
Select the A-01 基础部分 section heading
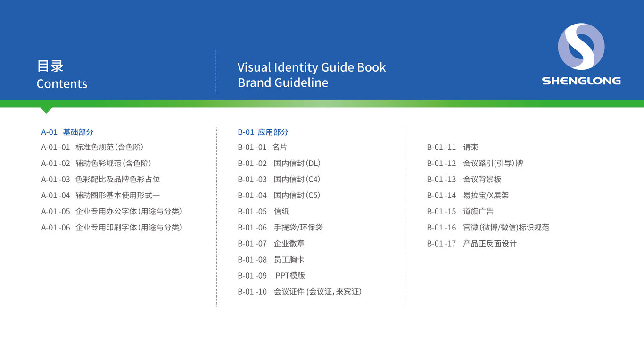tap(67, 132)
